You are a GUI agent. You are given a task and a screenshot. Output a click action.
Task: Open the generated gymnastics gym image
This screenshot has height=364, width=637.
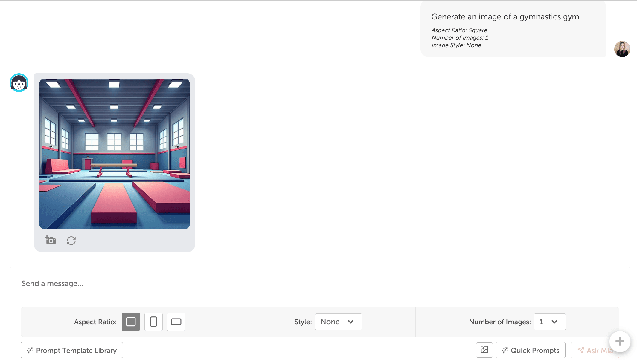[x=115, y=154]
